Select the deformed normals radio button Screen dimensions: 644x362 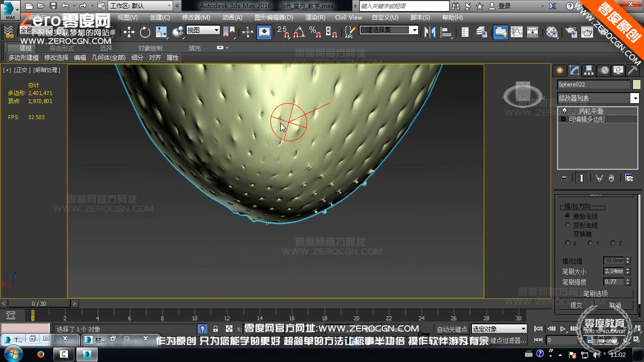coord(568,225)
